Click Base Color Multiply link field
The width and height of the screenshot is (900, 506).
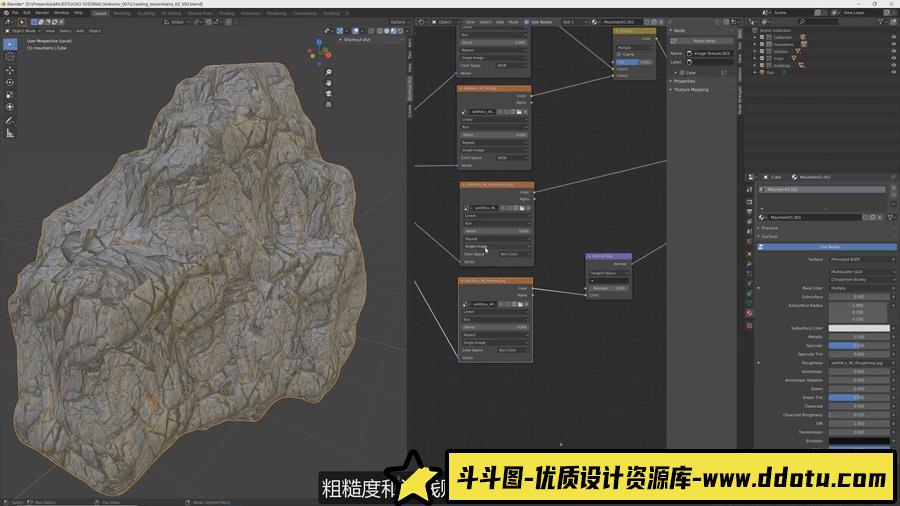pyautogui.click(x=859, y=288)
